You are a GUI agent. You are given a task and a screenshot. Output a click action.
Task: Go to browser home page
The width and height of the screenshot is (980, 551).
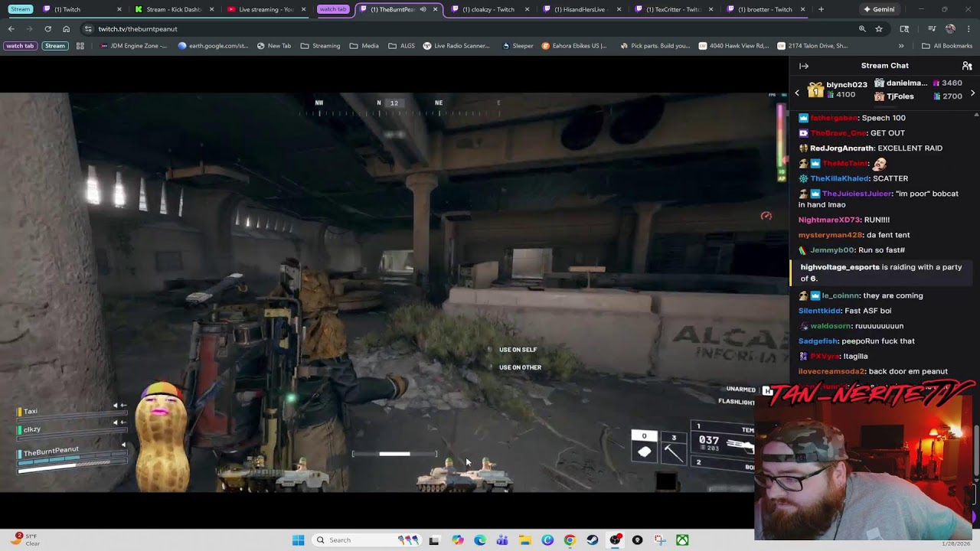[x=66, y=29]
